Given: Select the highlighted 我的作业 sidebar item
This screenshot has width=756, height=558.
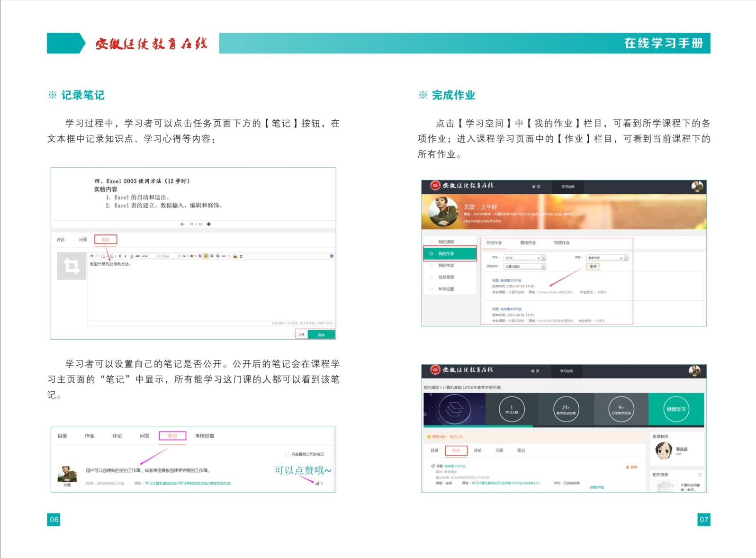Looking at the screenshot, I should pos(450,253).
